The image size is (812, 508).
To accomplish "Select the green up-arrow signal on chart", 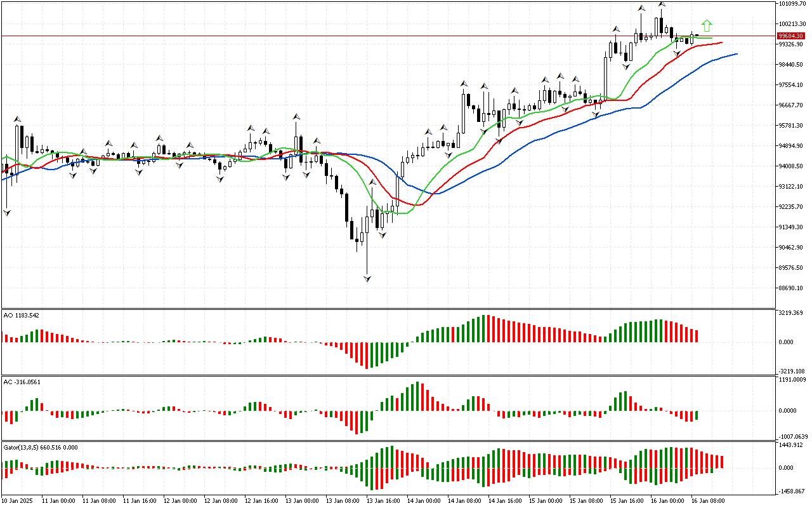I will pyautogui.click(x=707, y=26).
